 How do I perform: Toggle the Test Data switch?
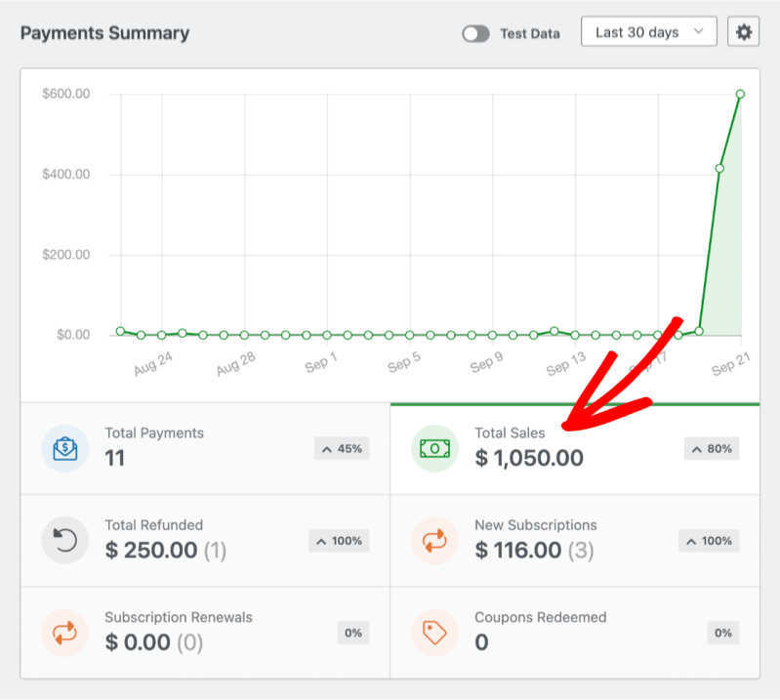(475, 33)
